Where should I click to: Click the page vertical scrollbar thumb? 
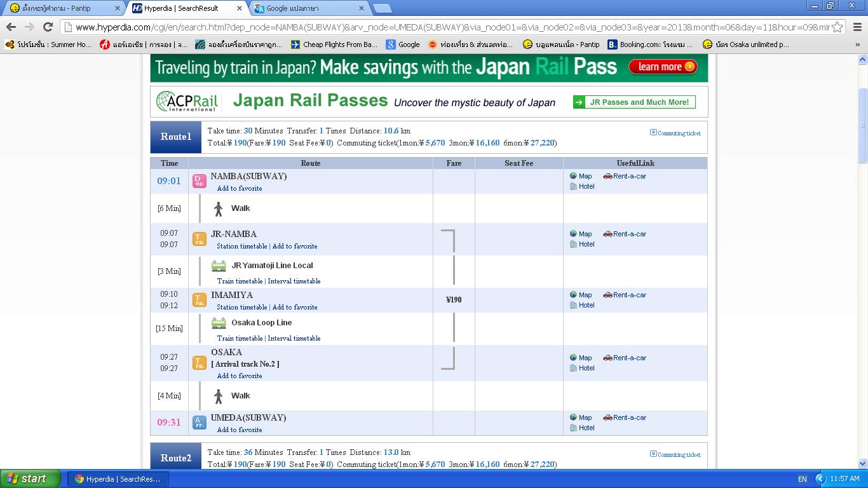(862, 125)
